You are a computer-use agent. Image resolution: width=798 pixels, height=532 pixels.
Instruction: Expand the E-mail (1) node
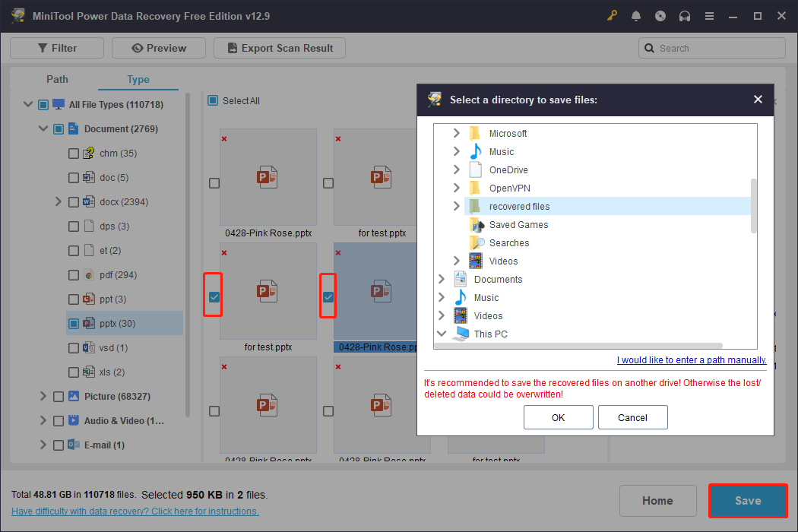tap(43, 445)
